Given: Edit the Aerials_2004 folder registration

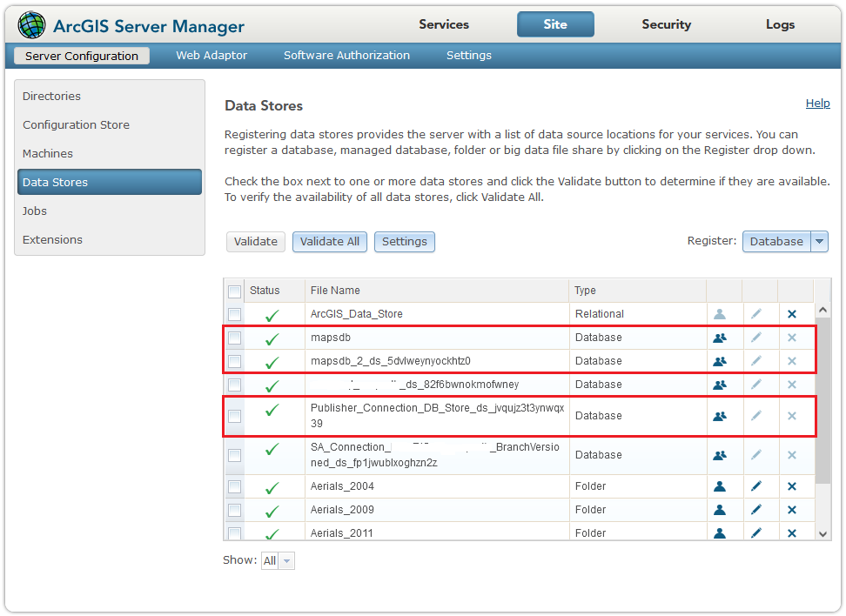Looking at the screenshot, I should [756, 486].
